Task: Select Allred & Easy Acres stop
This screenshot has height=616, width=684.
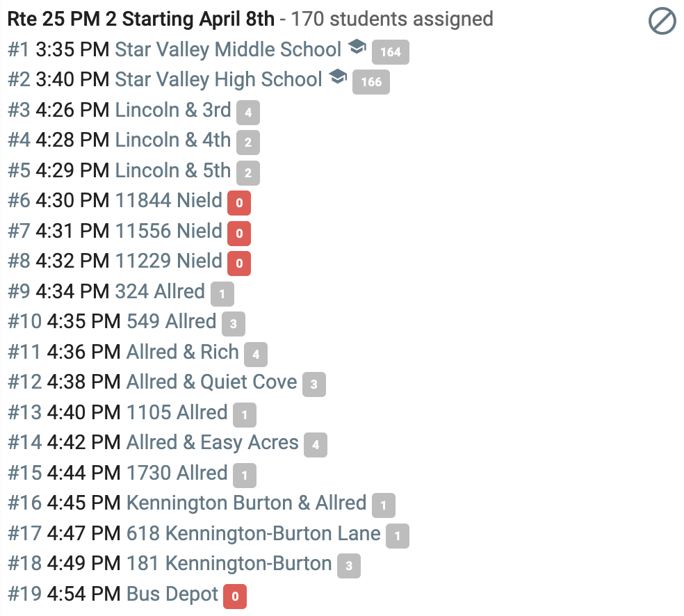Action: [x=213, y=442]
